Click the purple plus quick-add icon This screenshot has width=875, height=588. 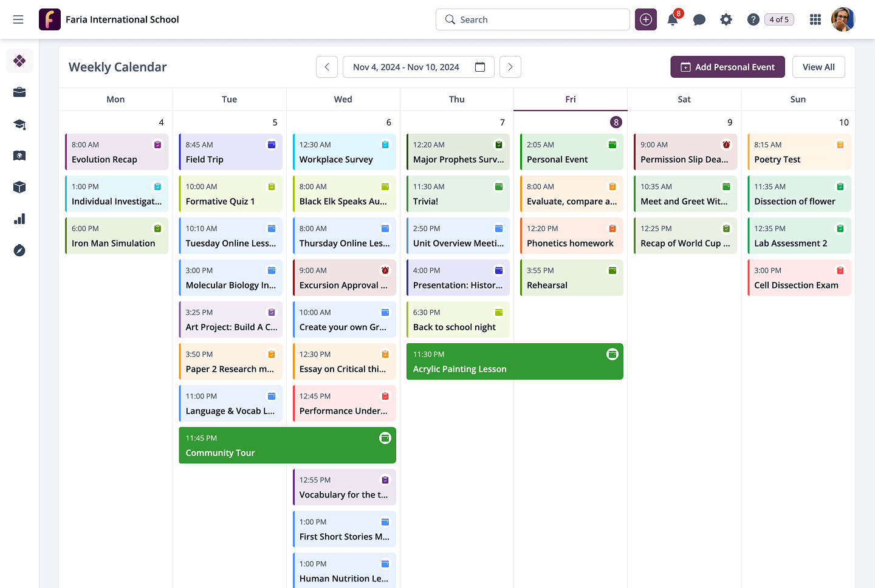point(646,20)
